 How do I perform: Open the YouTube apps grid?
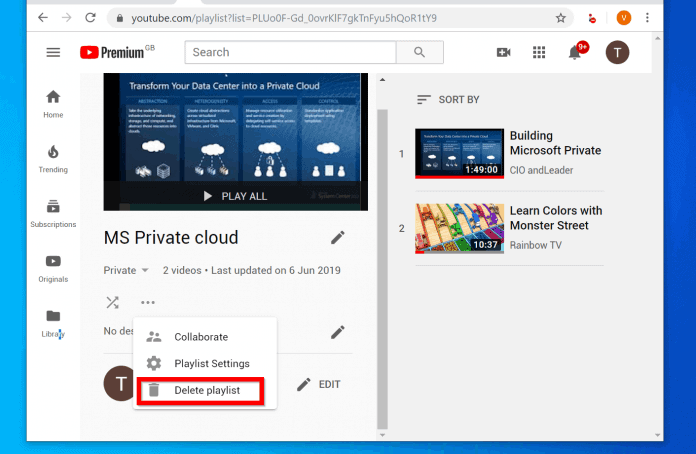(539, 52)
